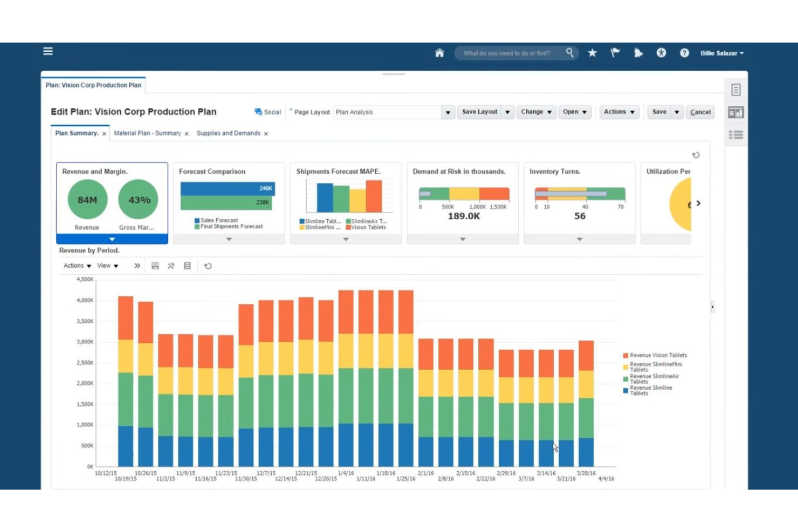Expand the right side panel splitter

[712, 307]
